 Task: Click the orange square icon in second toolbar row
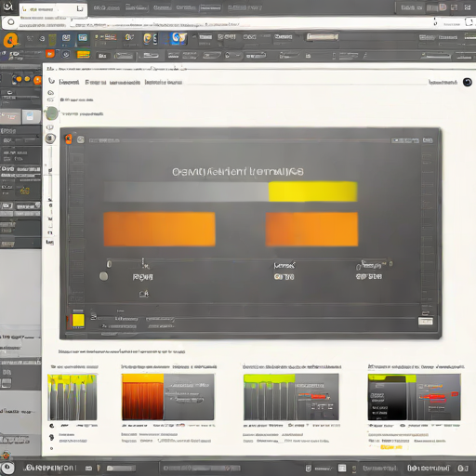50,54
